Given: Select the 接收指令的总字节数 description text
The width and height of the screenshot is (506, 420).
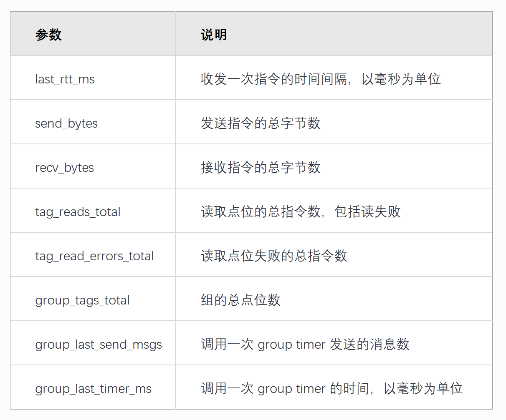Looking at the screenshot, I should pyautogui.click(x=261, y=168).
